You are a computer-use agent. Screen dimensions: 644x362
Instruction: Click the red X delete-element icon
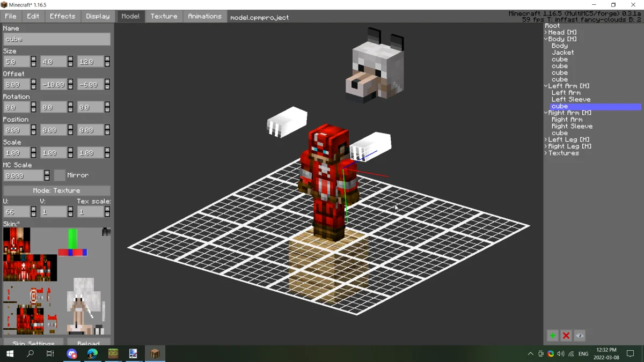tap(566, 336)
